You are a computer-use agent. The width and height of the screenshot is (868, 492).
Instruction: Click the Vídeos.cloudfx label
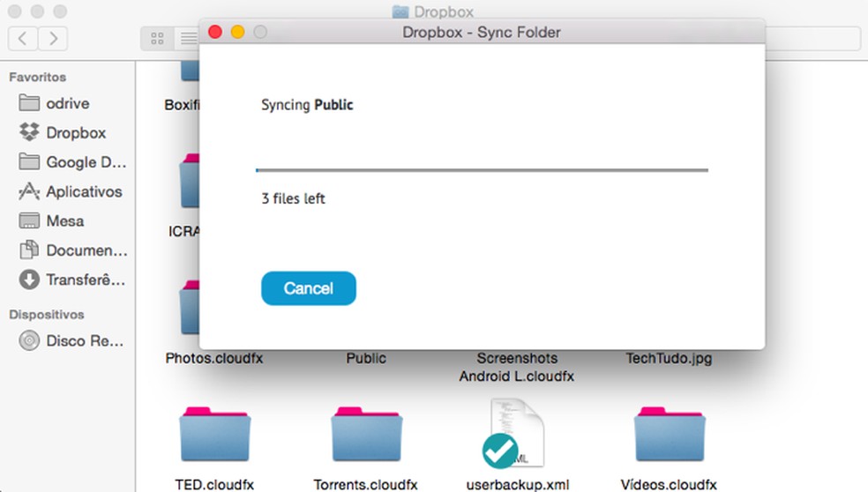669,485
